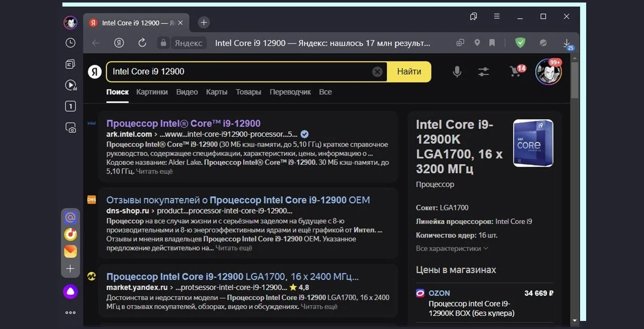Click the Intel Core i9-12900K card title
The image size is (644, 329).
459,146
